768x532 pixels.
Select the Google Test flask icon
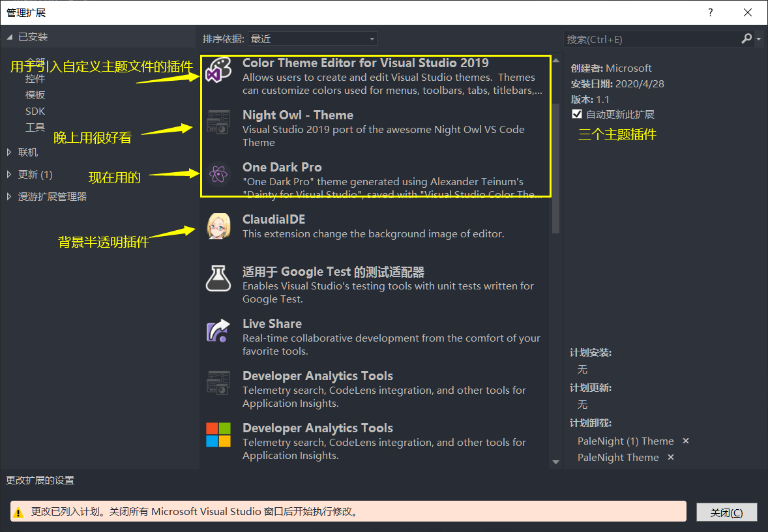coord(218,278)
